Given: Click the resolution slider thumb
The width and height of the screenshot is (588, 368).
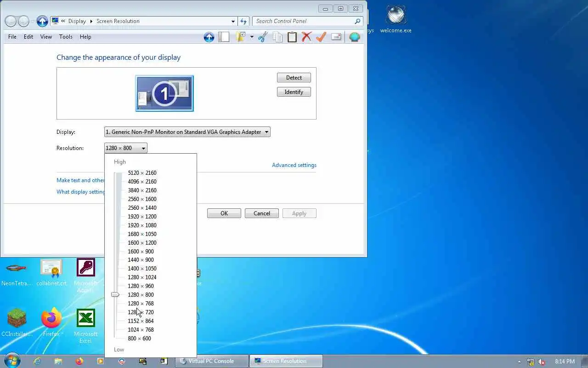Looking at the screenshot, I should coord(115,294).
